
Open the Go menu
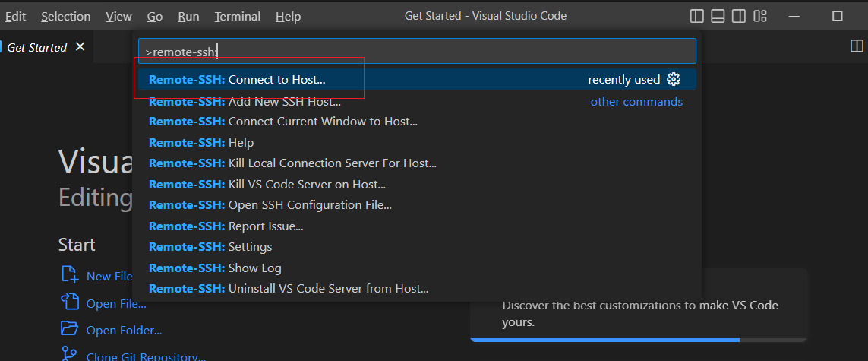pyautogui.click(x=155, y=17)
